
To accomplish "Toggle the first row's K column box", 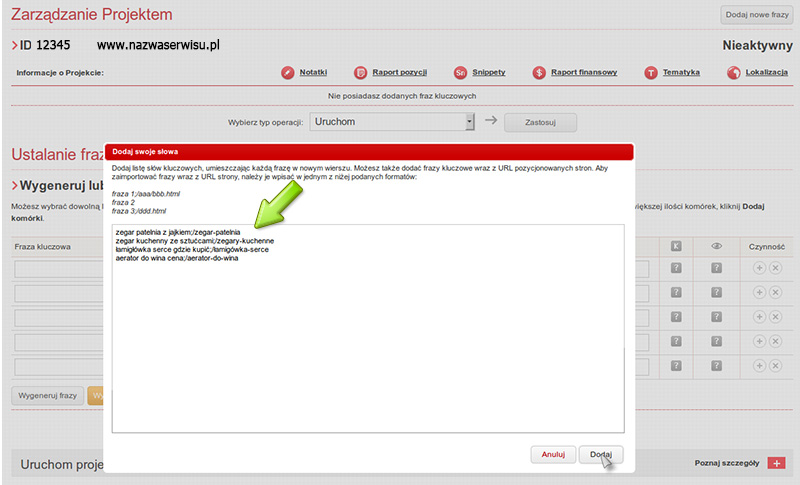I will click(676, 269).
